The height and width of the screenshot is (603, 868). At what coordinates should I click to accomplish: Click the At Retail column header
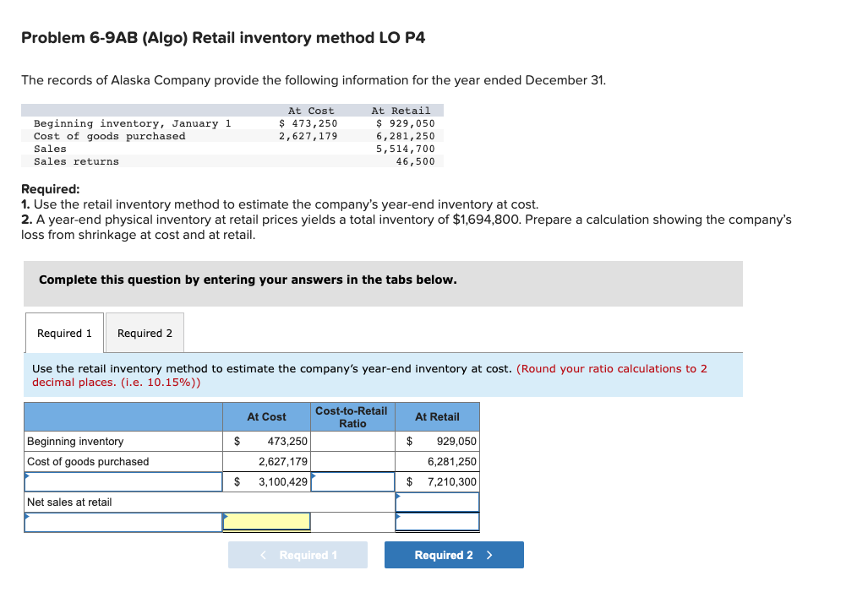[x=437, y=416]
